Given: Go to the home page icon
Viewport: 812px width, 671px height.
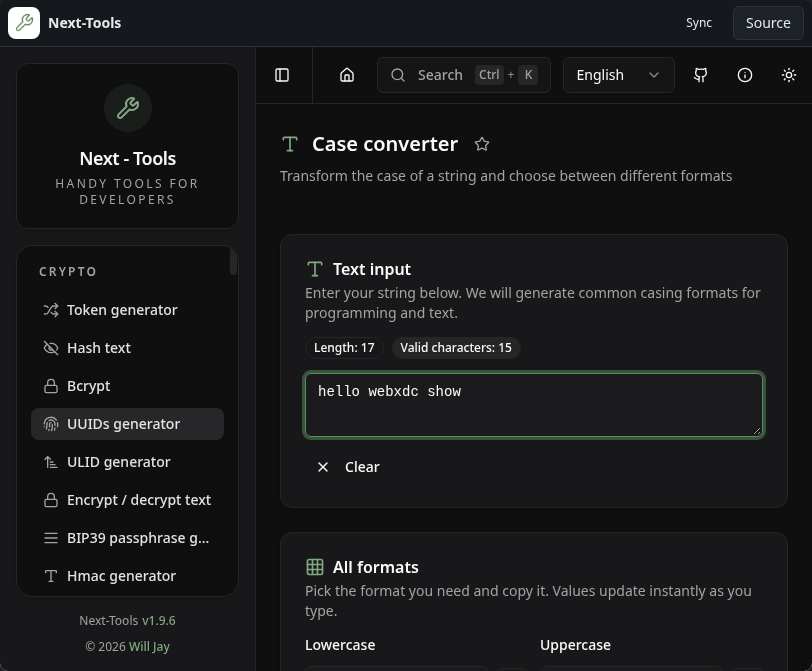Looking at the screenshot, I should click(x=347, y=75).
